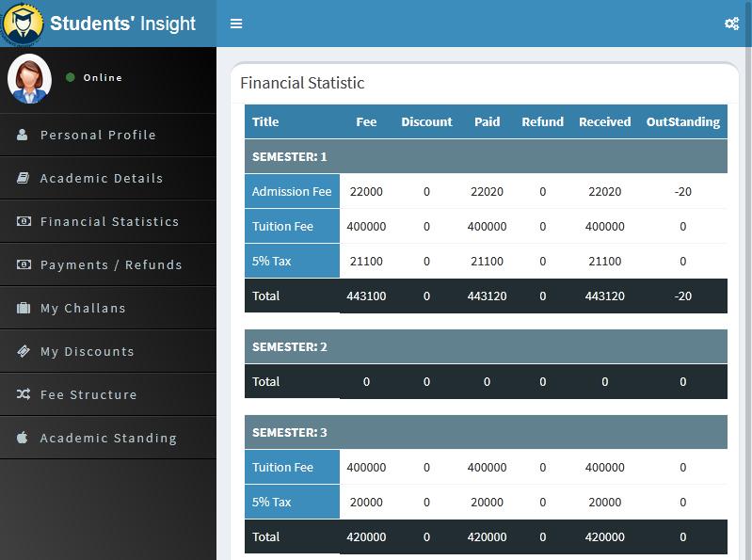
Task: Click the Academic Standing apple icon
Action: tap(22, 438)
